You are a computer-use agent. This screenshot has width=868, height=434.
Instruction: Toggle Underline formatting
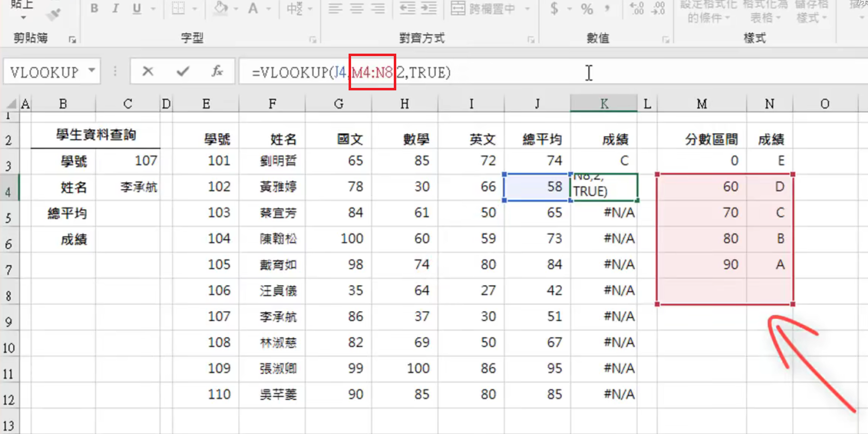click(x=137, y=8)
